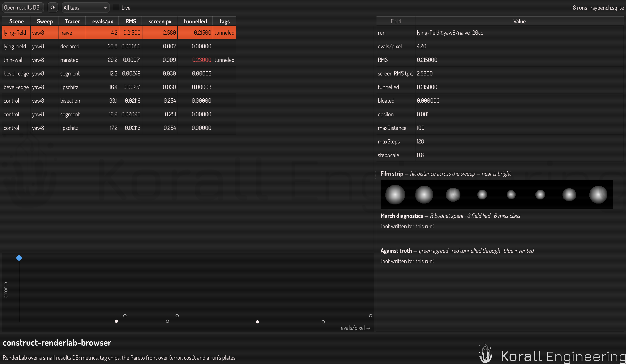The height and width of the screenshot is (364, 626).
Task: Click the tags column header
Action: [x=225, y=21]
